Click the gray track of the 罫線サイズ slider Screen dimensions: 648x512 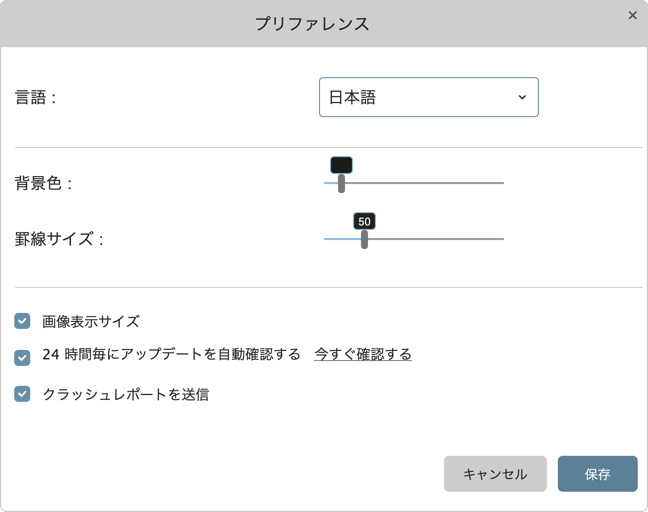click(x=436, y=239)
